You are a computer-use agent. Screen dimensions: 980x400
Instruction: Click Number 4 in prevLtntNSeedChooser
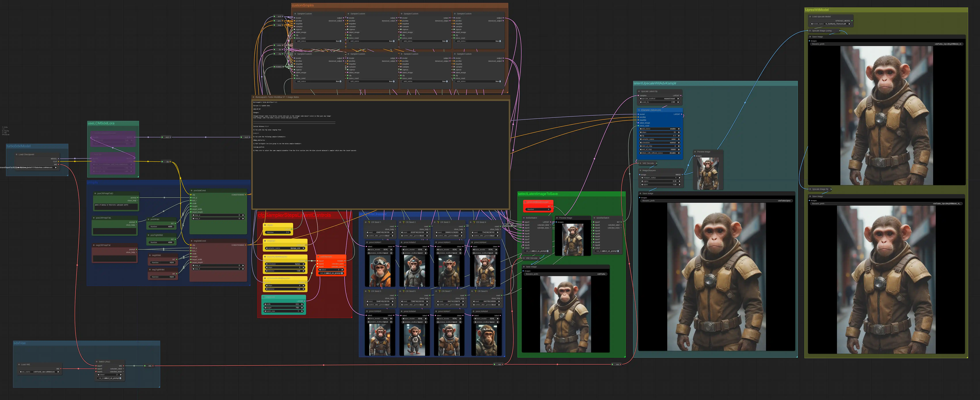tap(538, 209)
